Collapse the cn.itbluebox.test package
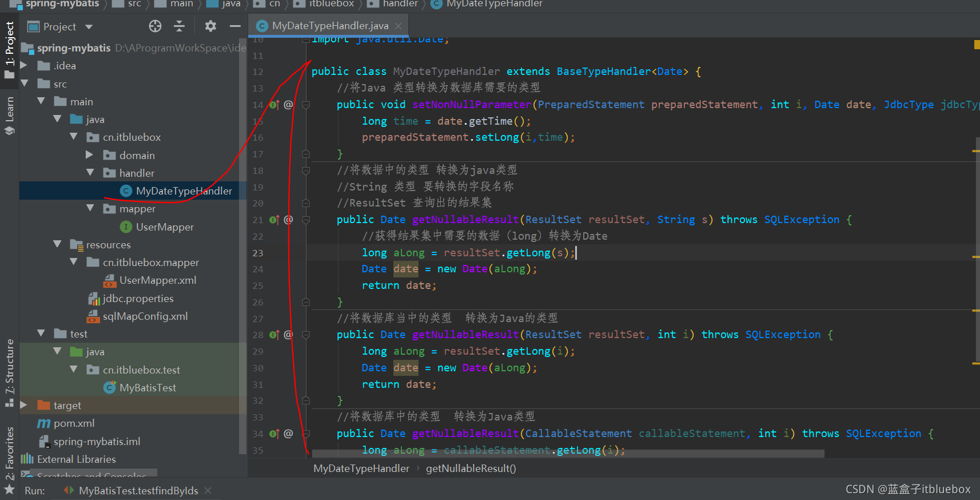 (x=74, y=370)
